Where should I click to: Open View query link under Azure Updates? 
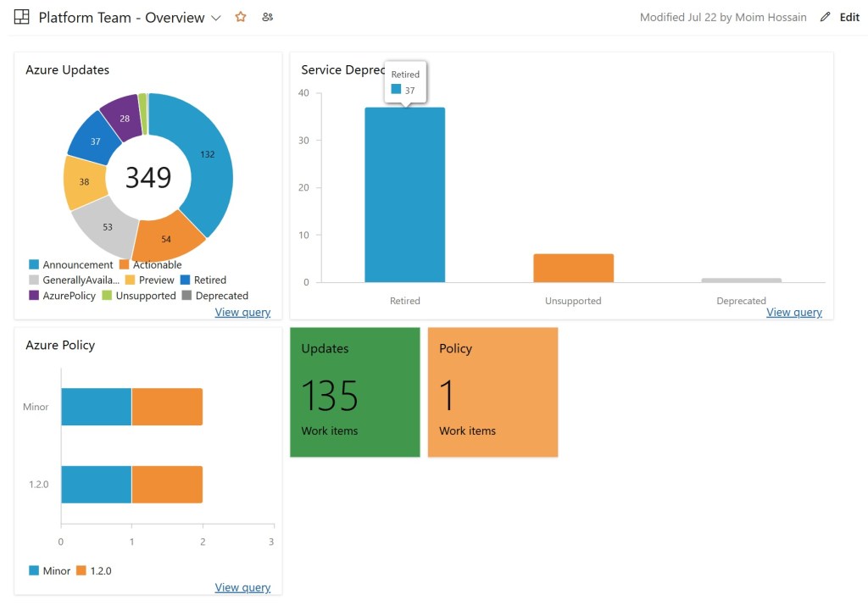coord(242,312)
